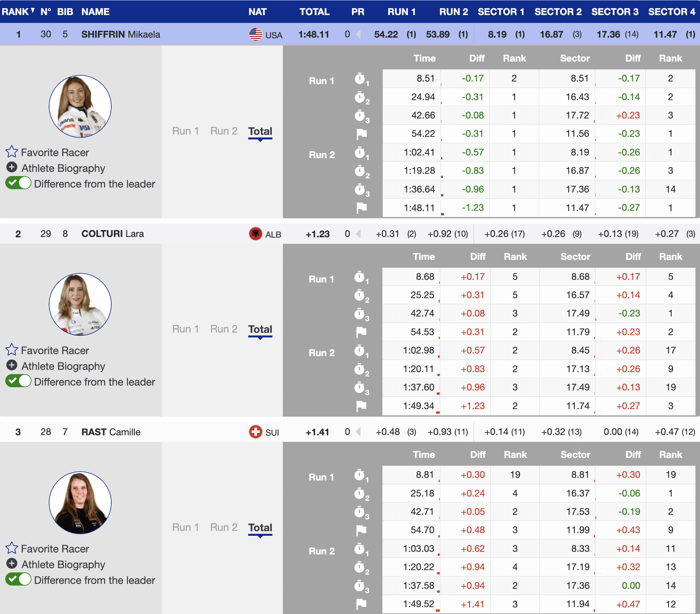This screenshot has height=614, width=700.
Task: Click the Switzerland flag icon
Action: (x=255, y=432)
